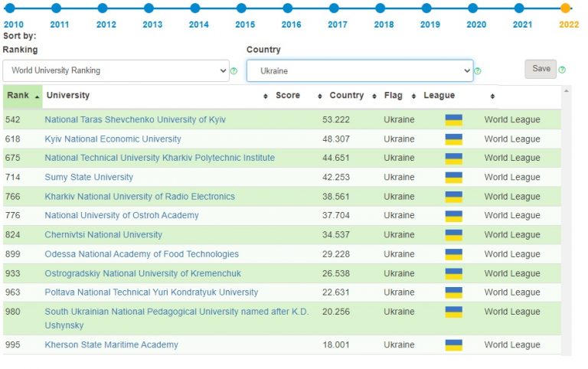
Task: Select highlighted year 2022 on the timeline
Action: pyautogui.click(x=566, y=8)
